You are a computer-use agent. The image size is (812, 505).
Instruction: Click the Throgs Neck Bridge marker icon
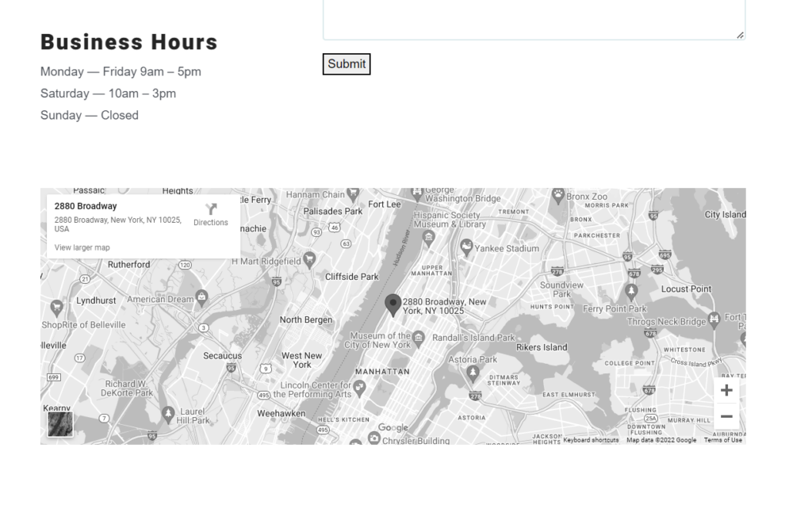pyautogui.click(x=714, y=319)
